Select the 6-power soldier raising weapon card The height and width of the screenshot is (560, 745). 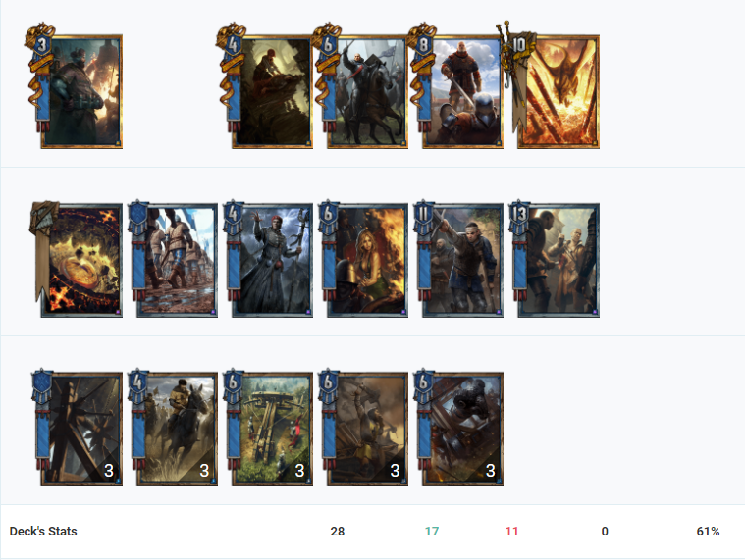pyautogui.click(x=364, y=428)
